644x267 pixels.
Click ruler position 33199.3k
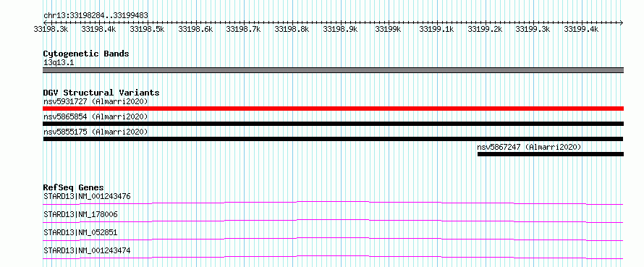pyautogui.click(x=533, y=29)
